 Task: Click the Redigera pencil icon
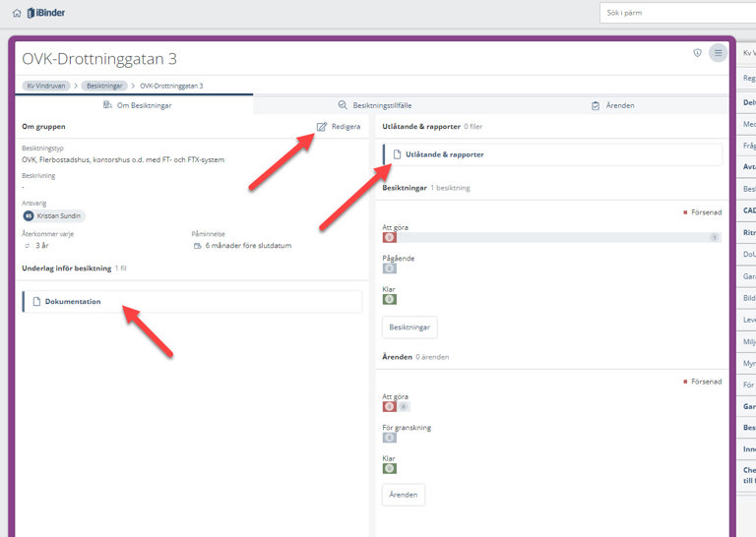point(322,126)
